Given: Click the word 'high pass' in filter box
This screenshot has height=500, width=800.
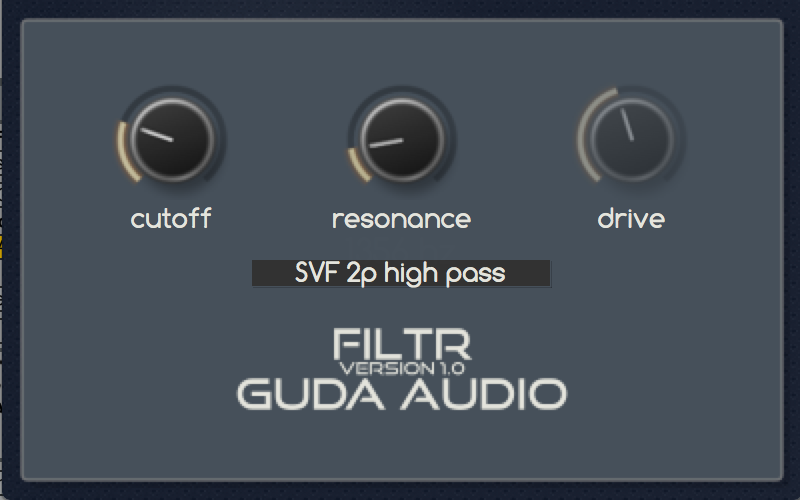Looking at the screenshot, I should [444, 273].
